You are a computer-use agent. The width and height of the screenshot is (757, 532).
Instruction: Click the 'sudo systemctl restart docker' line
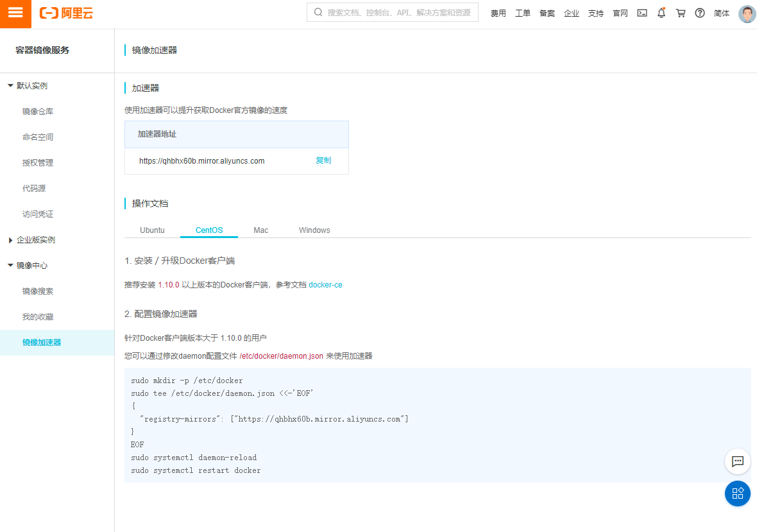coord(196,470)
